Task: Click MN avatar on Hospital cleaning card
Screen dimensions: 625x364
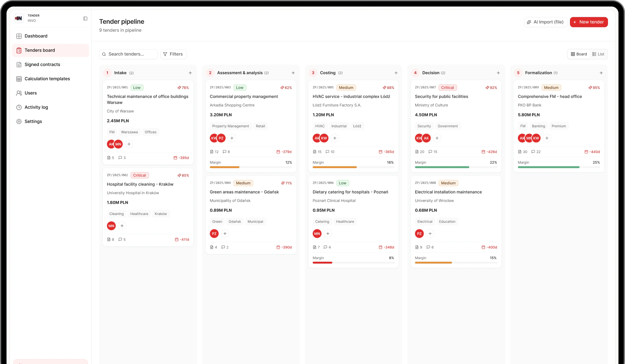Action: pyautogui.click(x=111, y=226)
